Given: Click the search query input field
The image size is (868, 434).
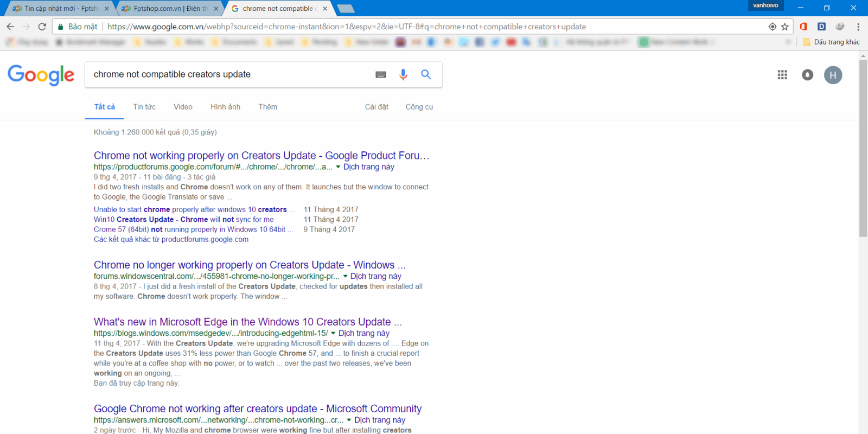Looking at the screenshot, I should (x=231, y=74).
